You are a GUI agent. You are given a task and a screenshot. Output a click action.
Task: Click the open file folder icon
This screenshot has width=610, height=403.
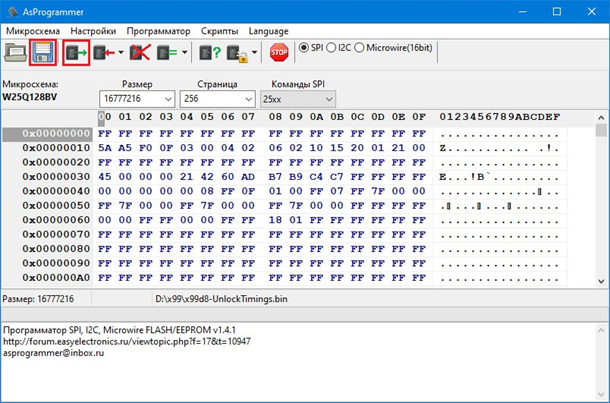(15, 53)
